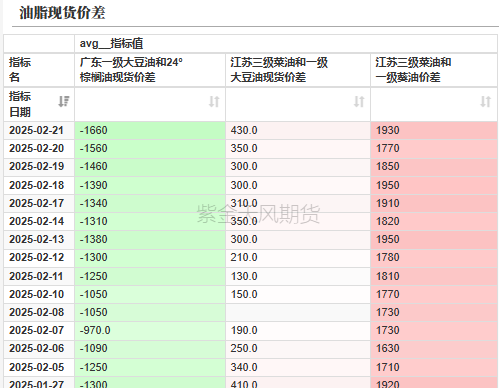Viewport: 499px width, 388px height.
Task: Select the 江苏三级菜油和一级大豆油现货价差 column header
Action: [x=298, y=70]
